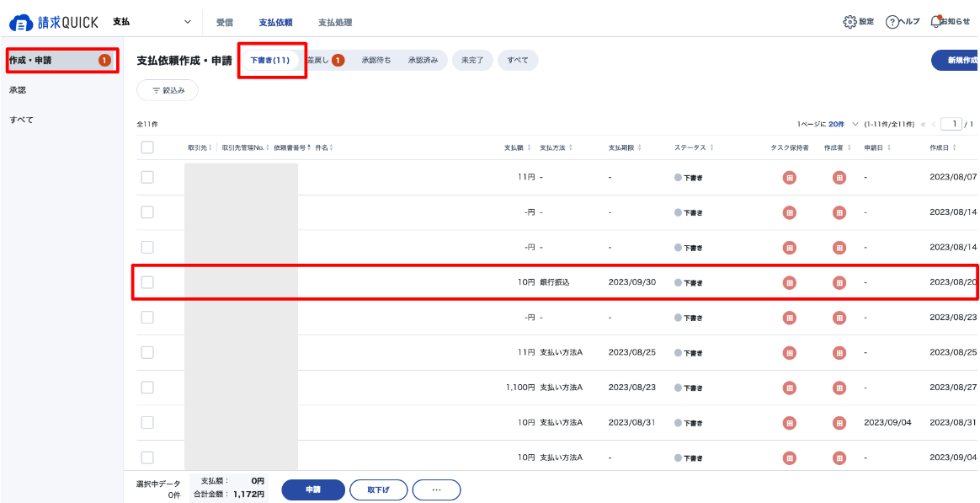Image resolution: width=980 pixels, height=503 pixels.
Task: Click task holder avatar in 2023/08/25 created row
Action: [x=790, y=353]
